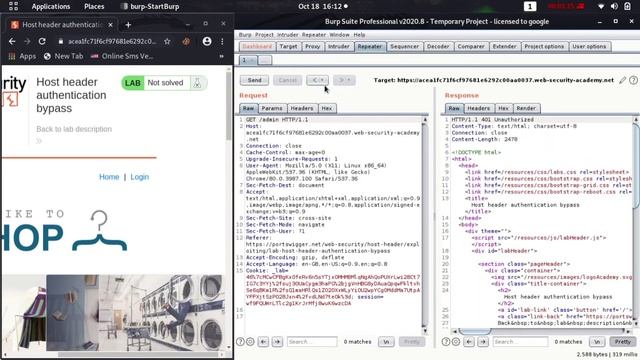Add new Repeater tab with the ... tab
The image size is (640, 360).
pos(264,60)
